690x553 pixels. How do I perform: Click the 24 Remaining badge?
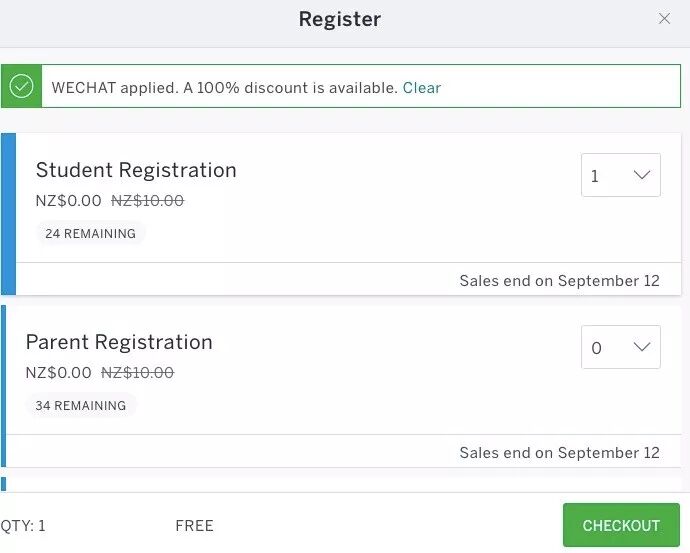(90, 234)
